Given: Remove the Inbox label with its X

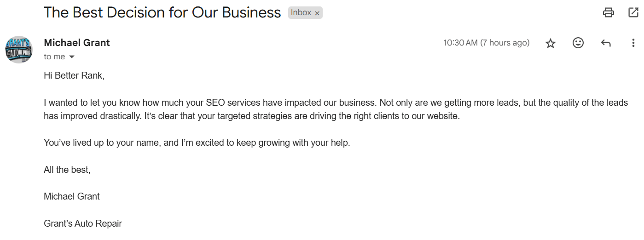Looking at the screenshot, I should tap(317, 13).
